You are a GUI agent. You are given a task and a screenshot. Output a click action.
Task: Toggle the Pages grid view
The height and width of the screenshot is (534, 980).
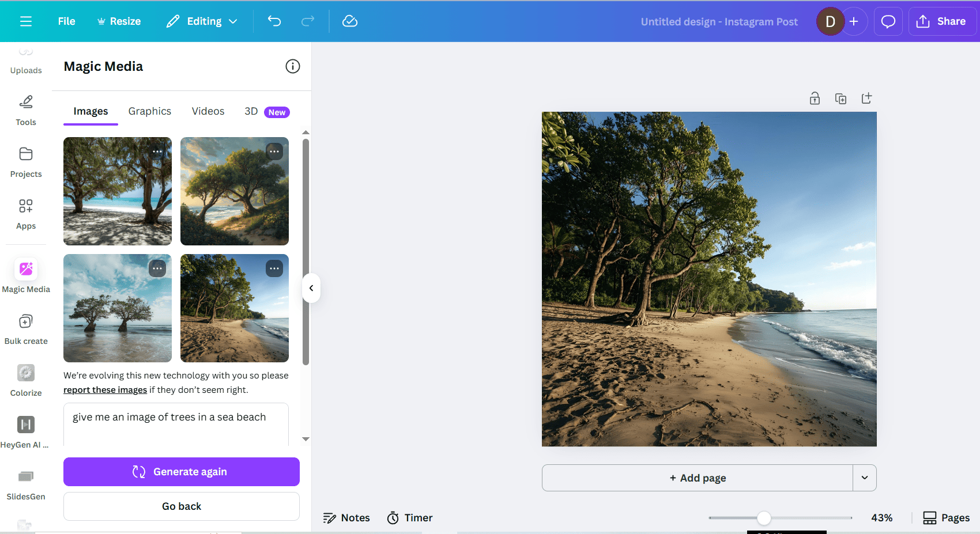pyautogui.click(x=946, y=518)
